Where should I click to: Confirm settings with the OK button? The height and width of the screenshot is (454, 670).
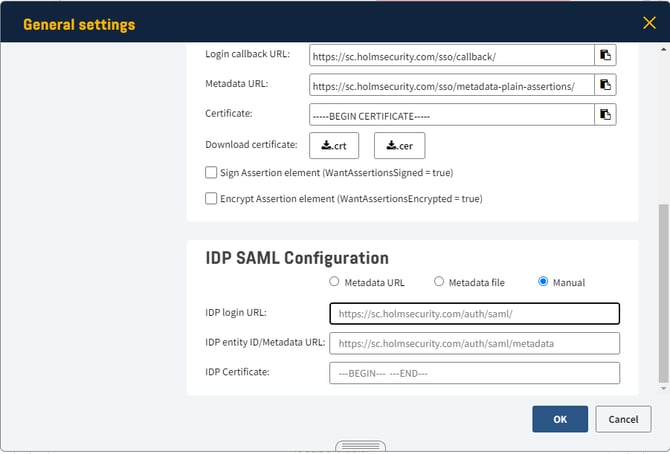click(x=560, y=419)
